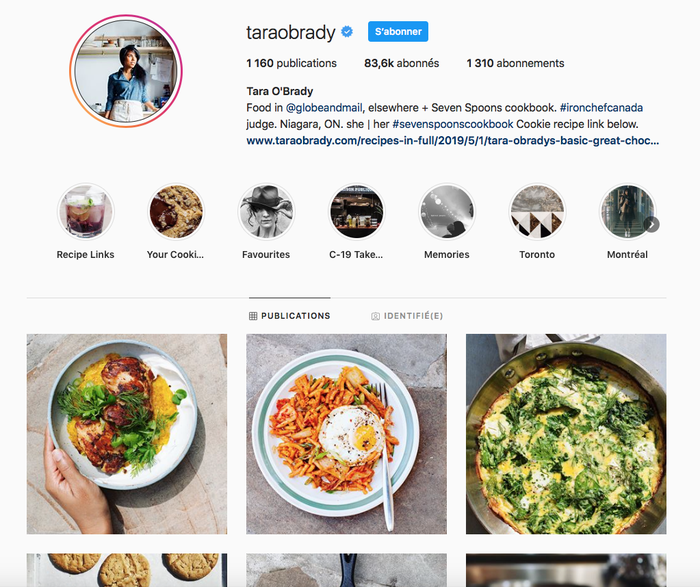Click the S'abonner button
The image size is (700, 587).
coord(398,32)
